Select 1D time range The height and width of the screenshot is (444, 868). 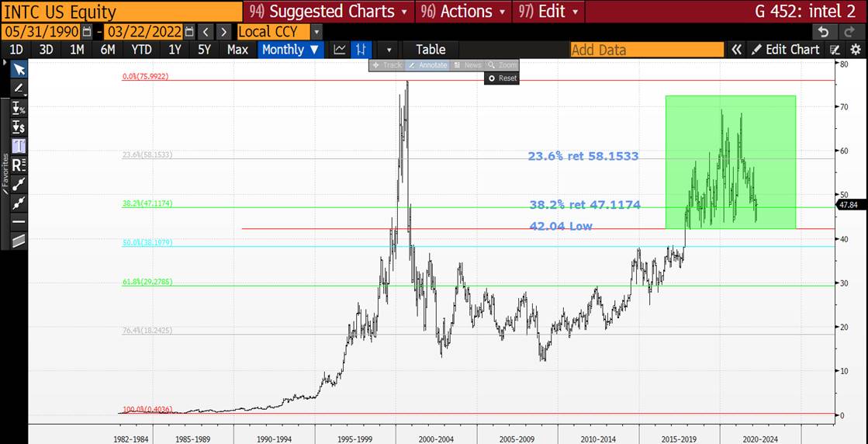coord(16,50)
